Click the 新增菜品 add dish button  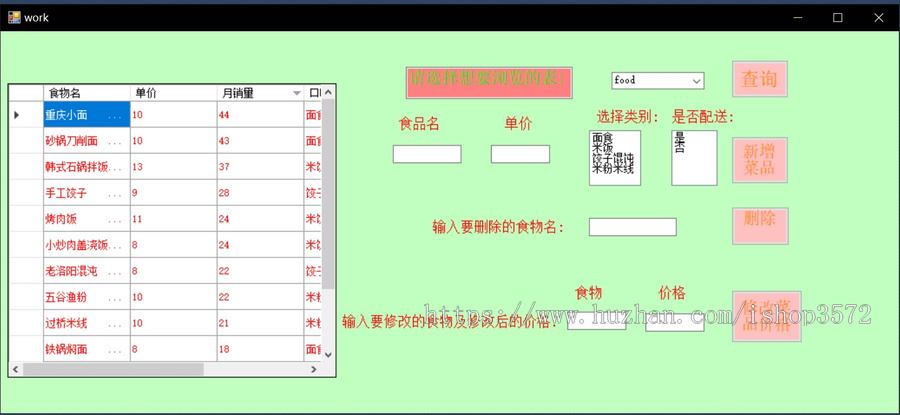click(x=759, y=160)
